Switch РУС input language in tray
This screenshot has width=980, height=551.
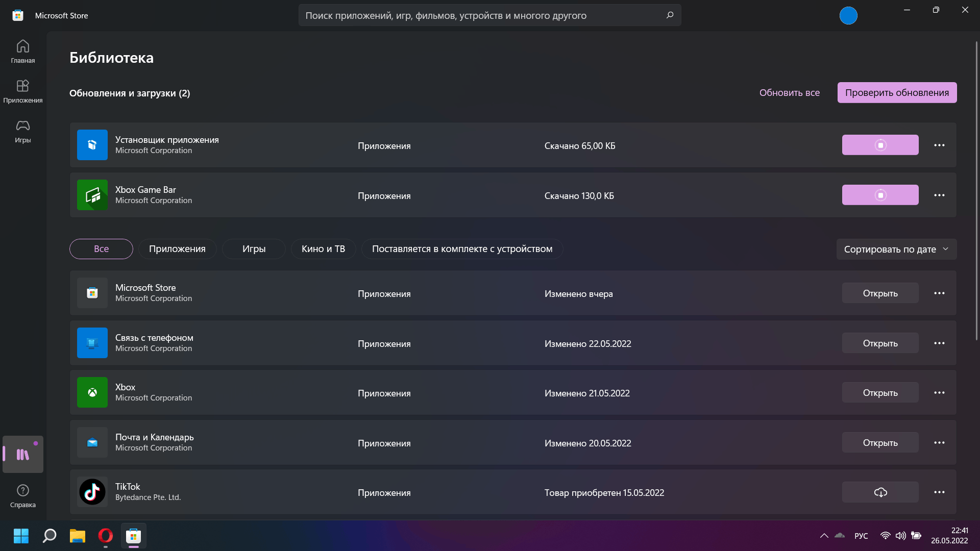[x=861, y=535]
